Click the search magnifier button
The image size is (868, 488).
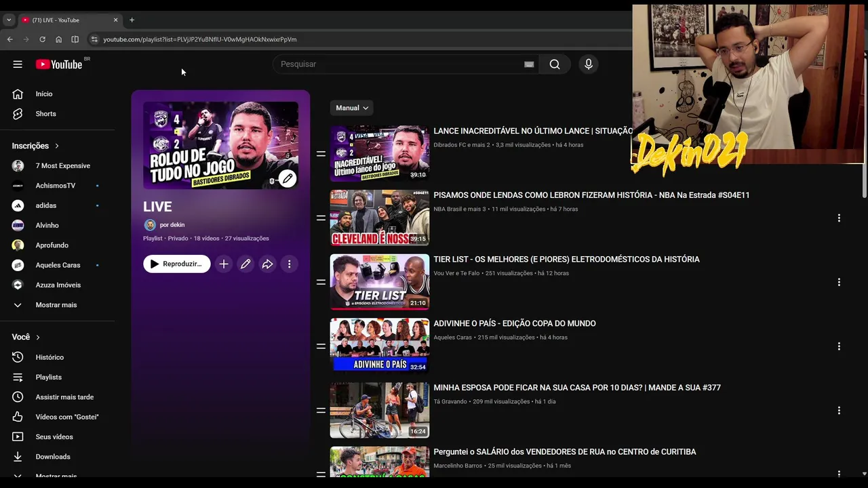tap(555, 64)
